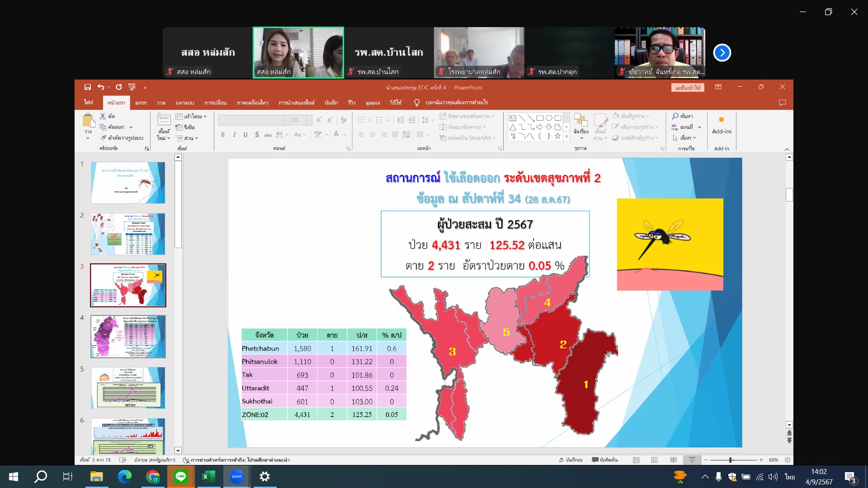This screenshot has width=868, height=488.
Task: Switch to Slide Sorter view icon
Action: (654, 460)
